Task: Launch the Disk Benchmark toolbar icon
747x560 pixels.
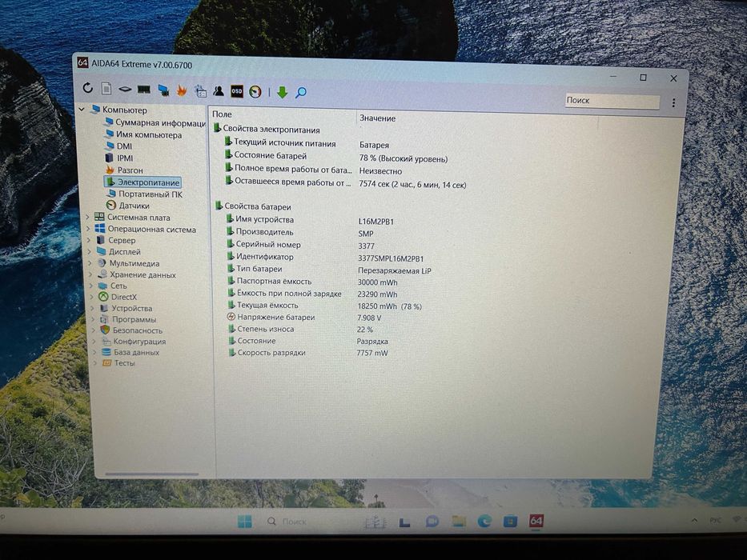Action: (125, 89)
